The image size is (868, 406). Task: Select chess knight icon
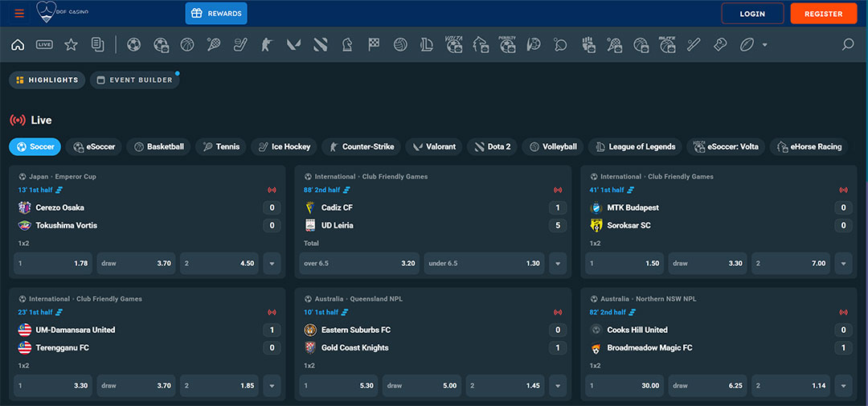[347, 45]
